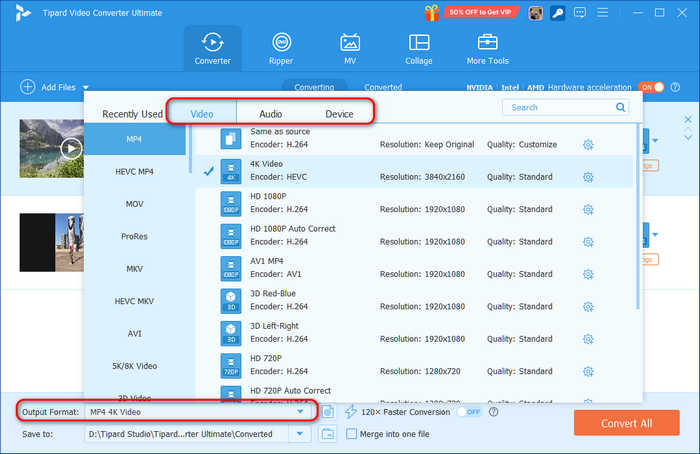Choose the AV1 MP4 preset
700x454 pixels.
coord(415,268)
